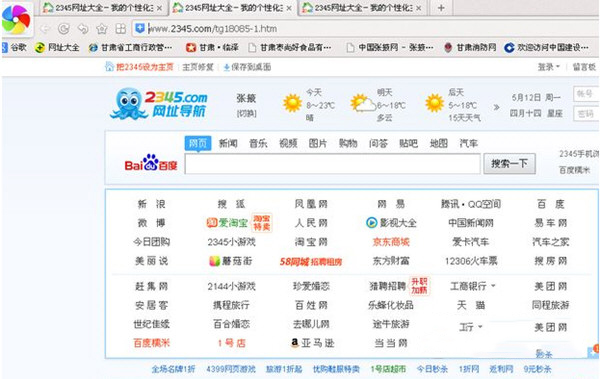The width and height of the screenshot is (600, 379).
Task: Open the 58同城 招聘租房 link
Action: tap(311, 262)
